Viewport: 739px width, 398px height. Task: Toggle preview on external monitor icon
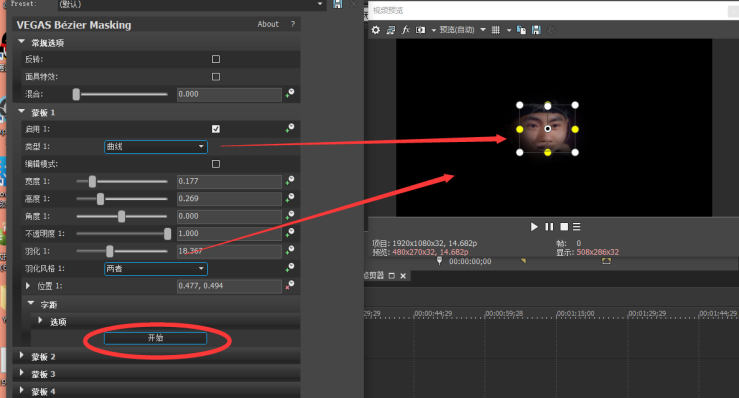point(391,30)
